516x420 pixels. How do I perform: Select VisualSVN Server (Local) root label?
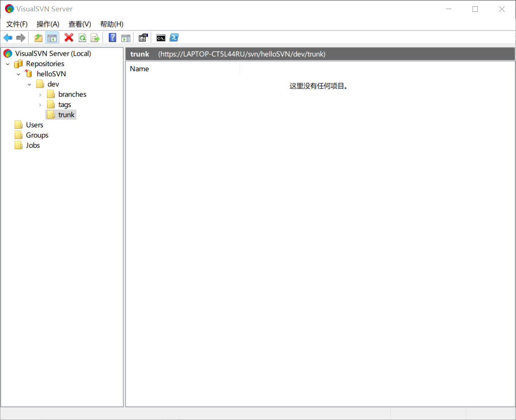tap(53, 53)
